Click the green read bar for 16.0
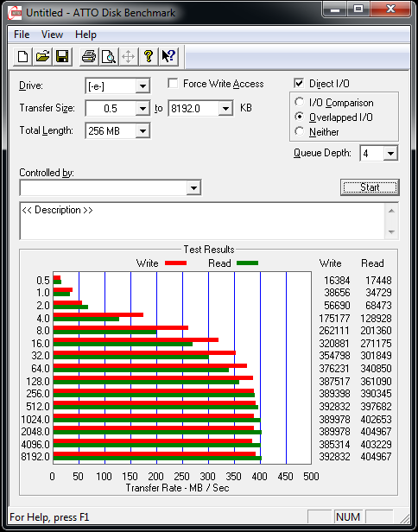This screenshot has height=532, width=418. [x=123, y=344]
